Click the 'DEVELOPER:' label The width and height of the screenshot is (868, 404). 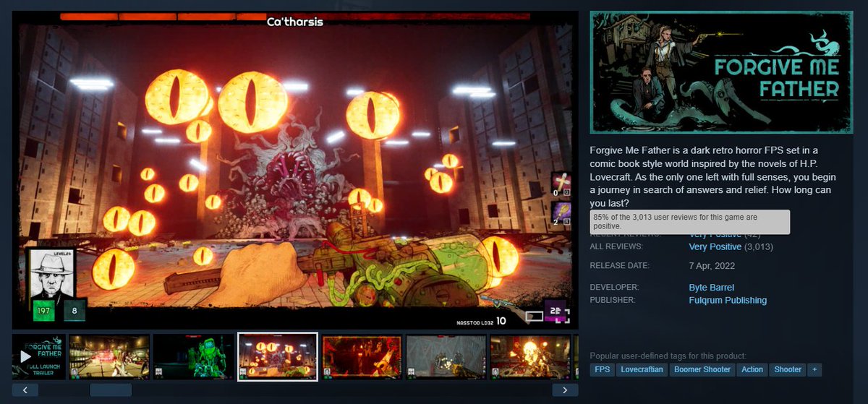tap(614, 288)
